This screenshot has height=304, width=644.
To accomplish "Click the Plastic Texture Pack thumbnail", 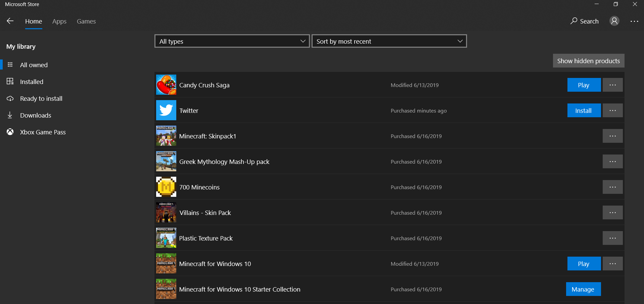I will pyautogui.click(x=166, y=238).
